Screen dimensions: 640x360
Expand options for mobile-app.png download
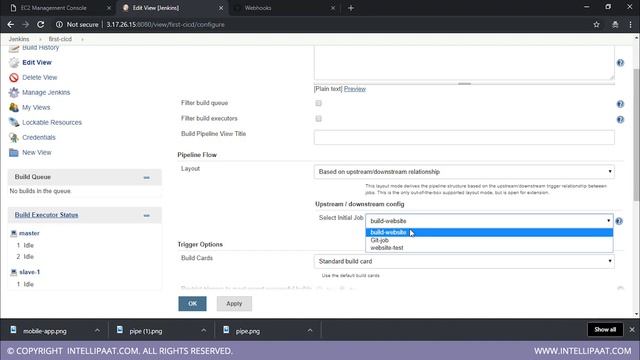97,330
